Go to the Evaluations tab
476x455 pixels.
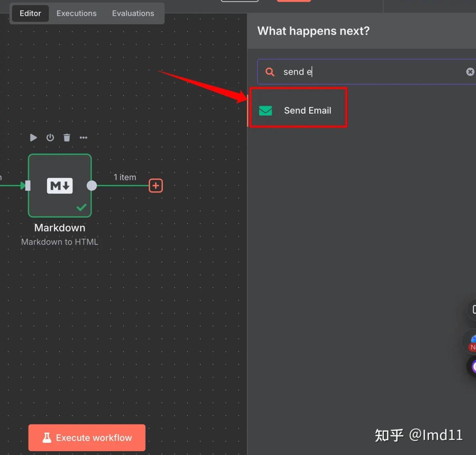[133, 13]
